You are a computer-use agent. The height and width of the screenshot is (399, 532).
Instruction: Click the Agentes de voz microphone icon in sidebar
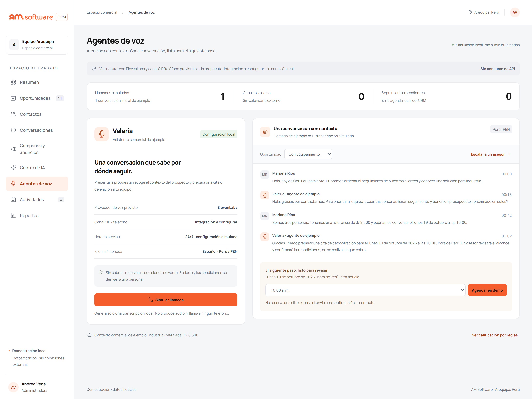pos(13,184)
